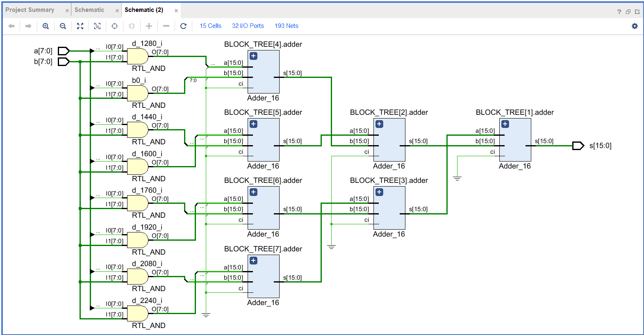Go forward with the Next arrow icon
This screenshot has height=335, width=644.
[x=28, y=26]
